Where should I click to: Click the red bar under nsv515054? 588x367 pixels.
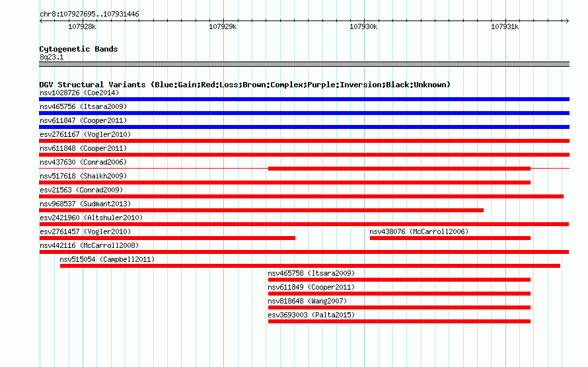[310, 266]
